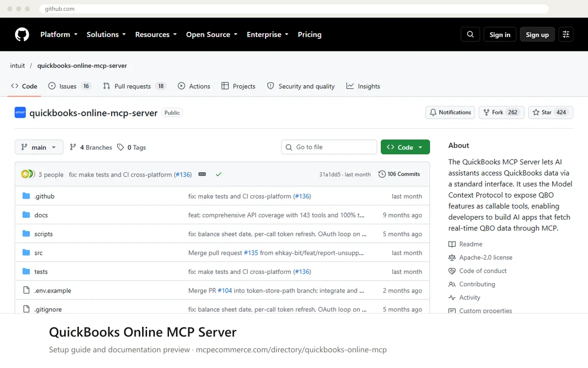Fork the repository
The width and height of the screenshot is (588, 368).
502,112
